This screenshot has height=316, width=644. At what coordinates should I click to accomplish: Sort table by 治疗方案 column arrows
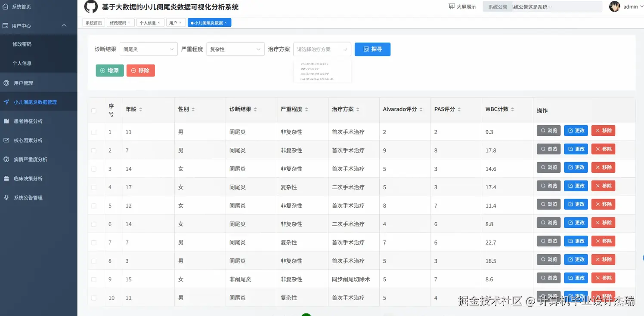pyautogui.click(x=358, y=110)
